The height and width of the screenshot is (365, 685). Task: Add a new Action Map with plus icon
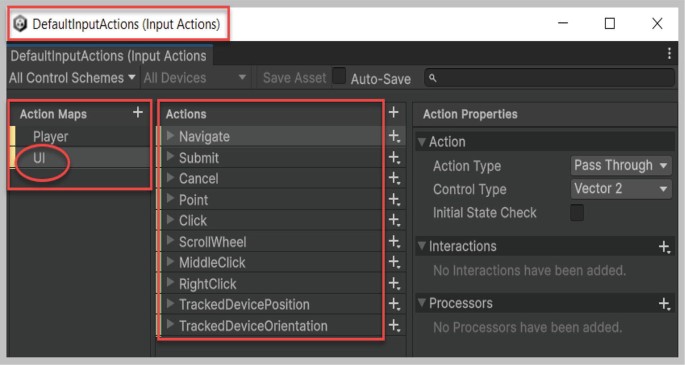pyautogui.click(x=138, y=113)
